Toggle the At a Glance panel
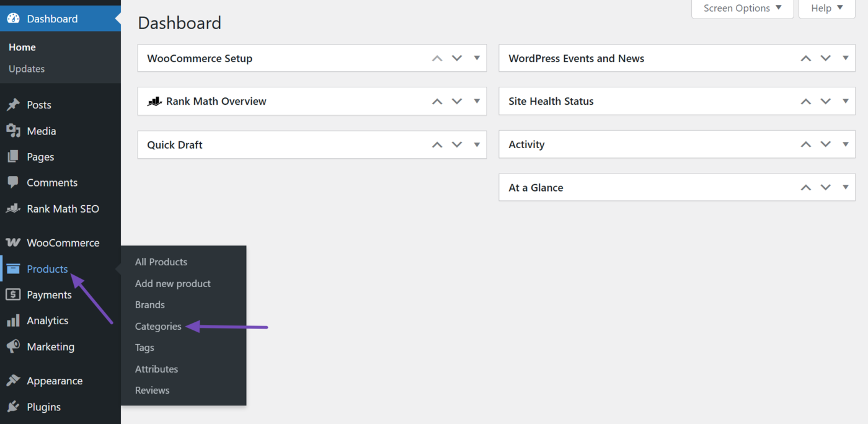 click(845, 187)
